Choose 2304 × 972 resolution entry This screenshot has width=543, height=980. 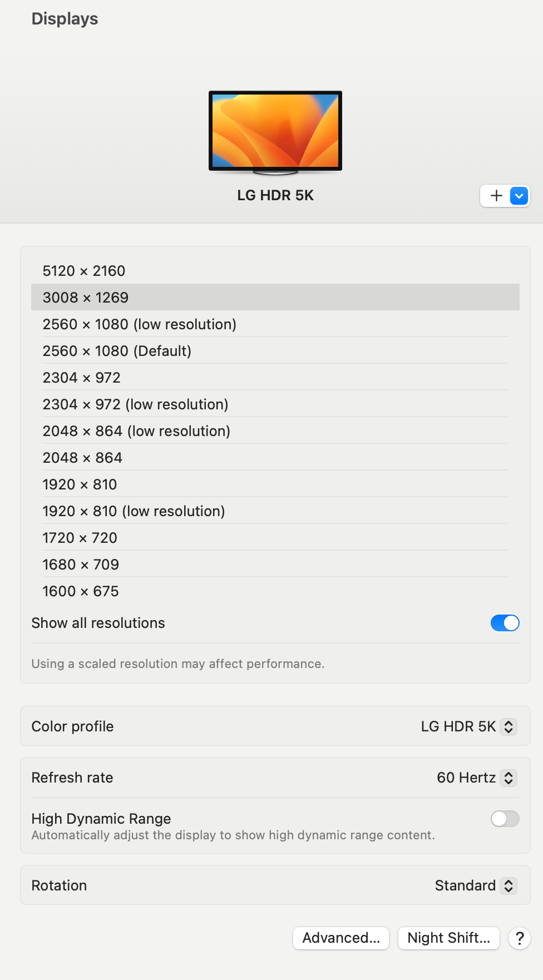pyautogui.click(x=82, y=378)
